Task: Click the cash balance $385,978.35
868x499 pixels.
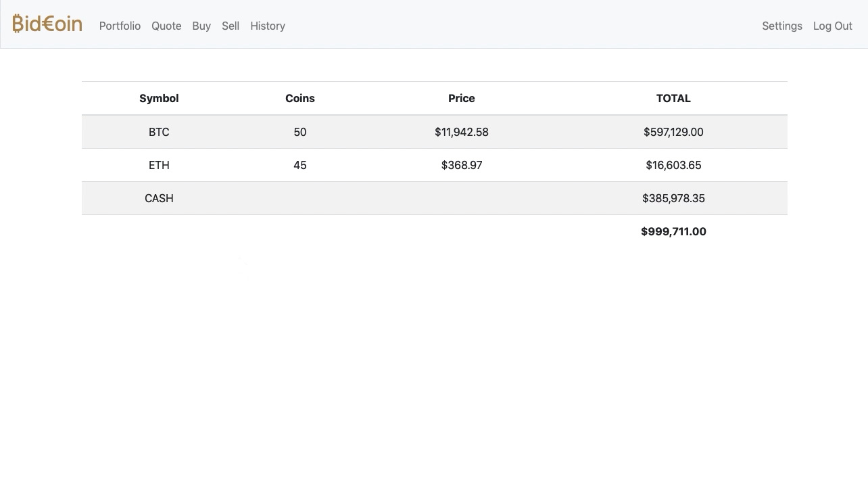Action: 673,198
